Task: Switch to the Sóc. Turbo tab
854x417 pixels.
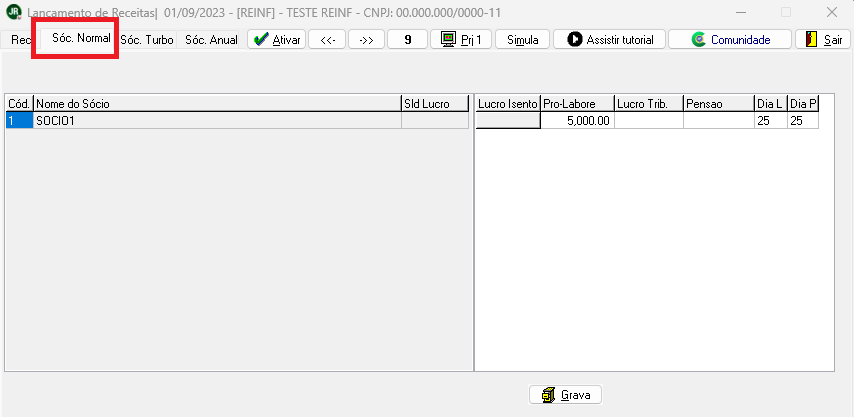Action: 147,40
